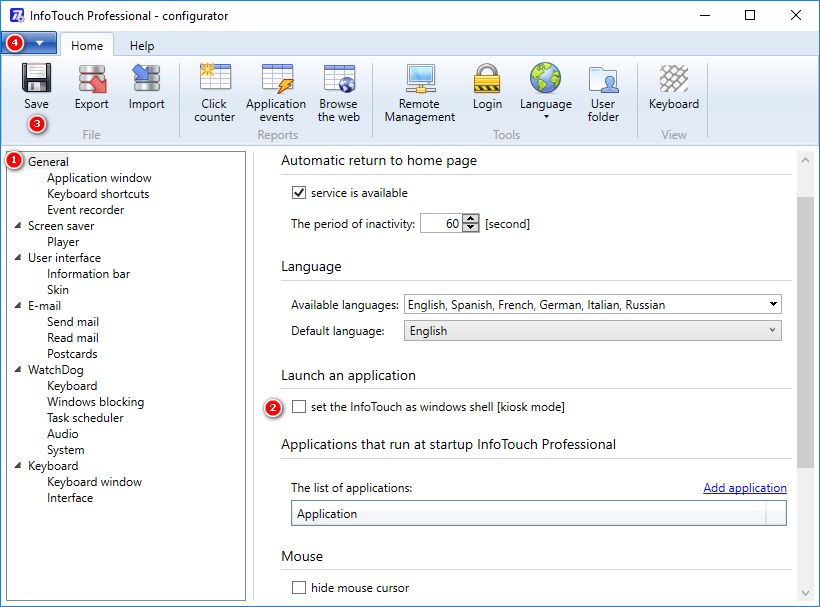Screen dimensions: 820x607
Task: Select Interface tree item
Action: pyautogui.click(x=70, y=498)
